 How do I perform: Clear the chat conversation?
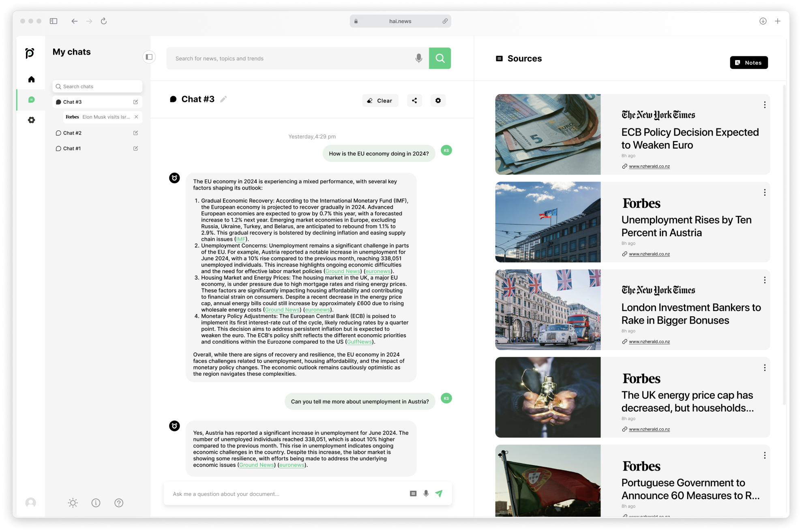[380, 100]
